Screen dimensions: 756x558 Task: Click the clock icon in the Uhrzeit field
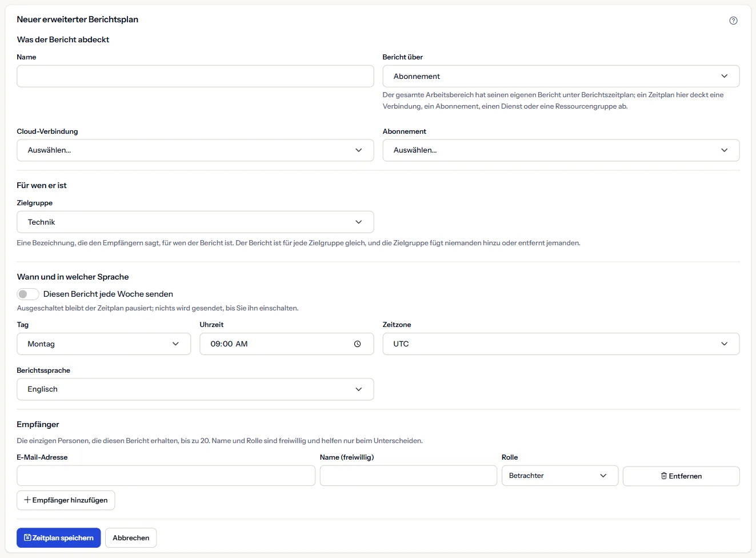point(357,344)
